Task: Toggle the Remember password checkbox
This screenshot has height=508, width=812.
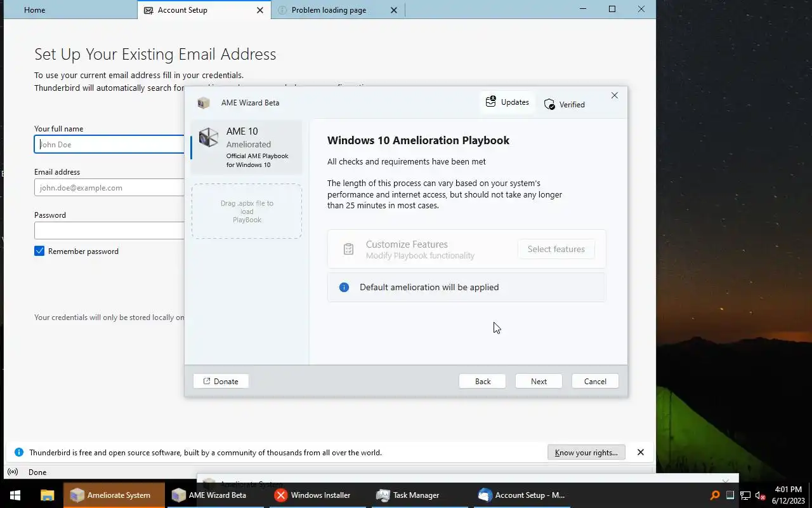Action: click(39, 251)
